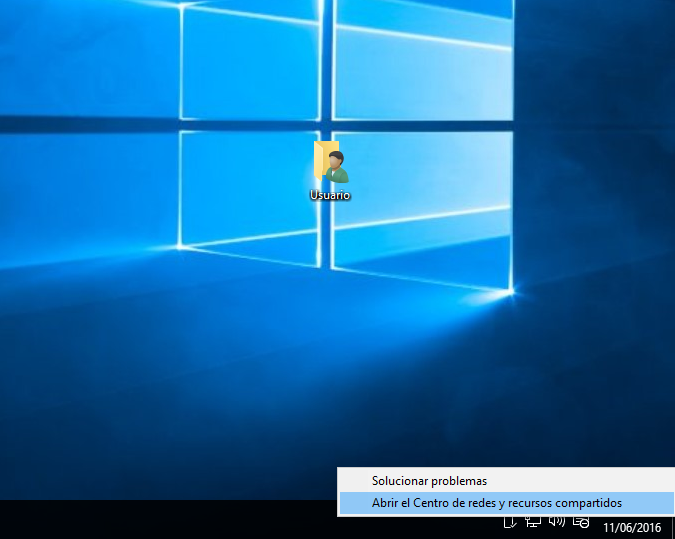This screenshot has height=539, width=675.
Task: Open 'Abrir el Centro de redes y recursos compartidos'
Action: 506,503
